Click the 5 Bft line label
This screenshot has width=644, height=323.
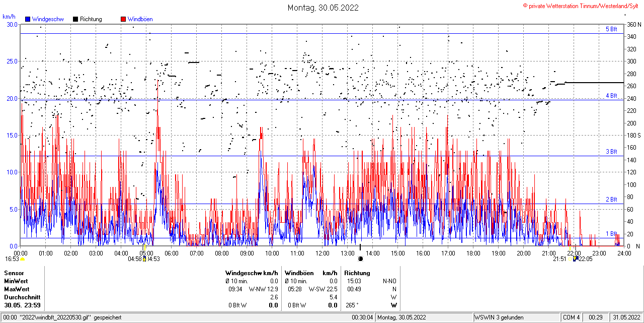tap(611, 29)
